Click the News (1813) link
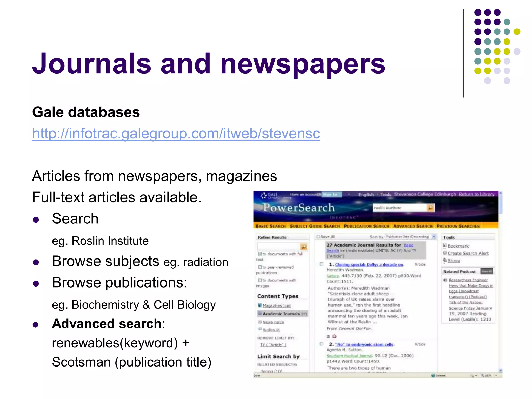This screenshot has height=399, width=532. coord(274,322)
